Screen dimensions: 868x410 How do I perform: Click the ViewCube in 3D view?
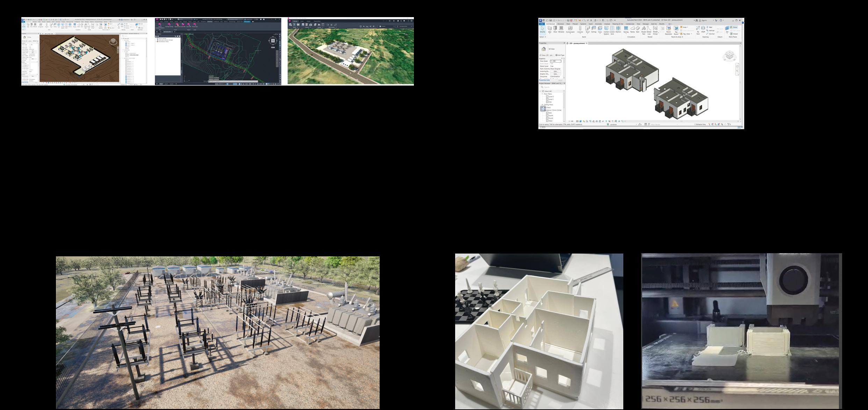click(729, 56)
